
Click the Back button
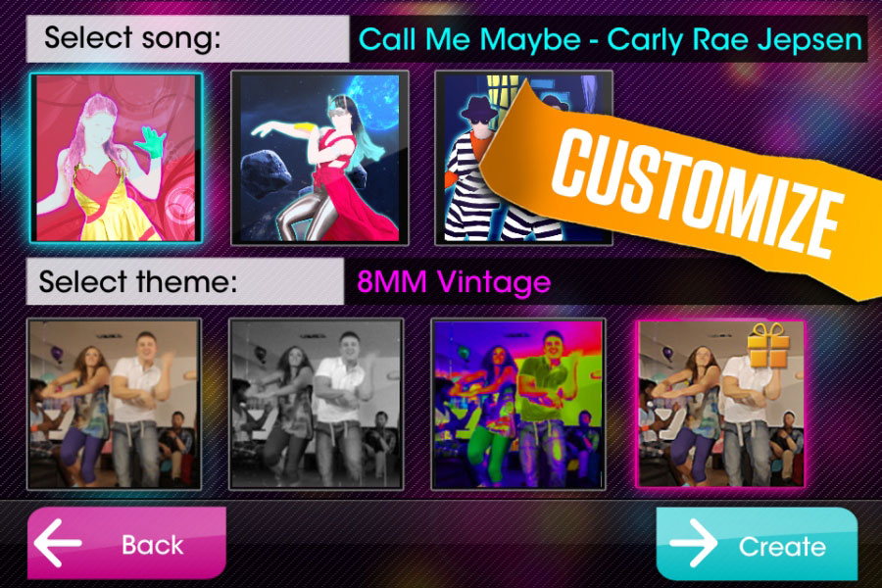tap(126, 543)
